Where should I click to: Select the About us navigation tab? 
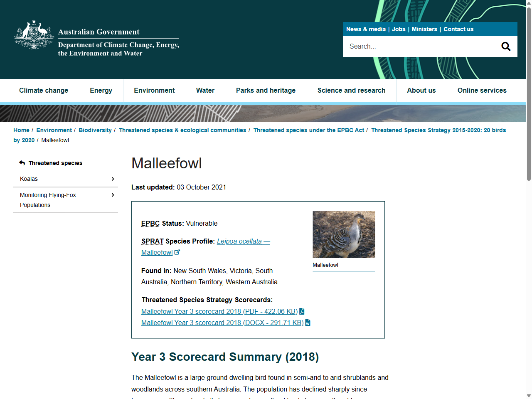click(421, 90)
